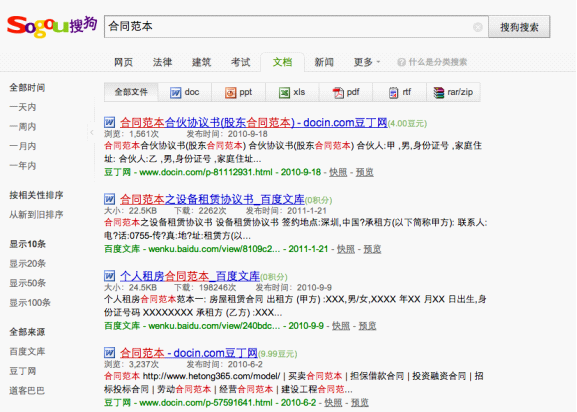
Task: Filter by doc file type icon
Action: click(176, 92)
